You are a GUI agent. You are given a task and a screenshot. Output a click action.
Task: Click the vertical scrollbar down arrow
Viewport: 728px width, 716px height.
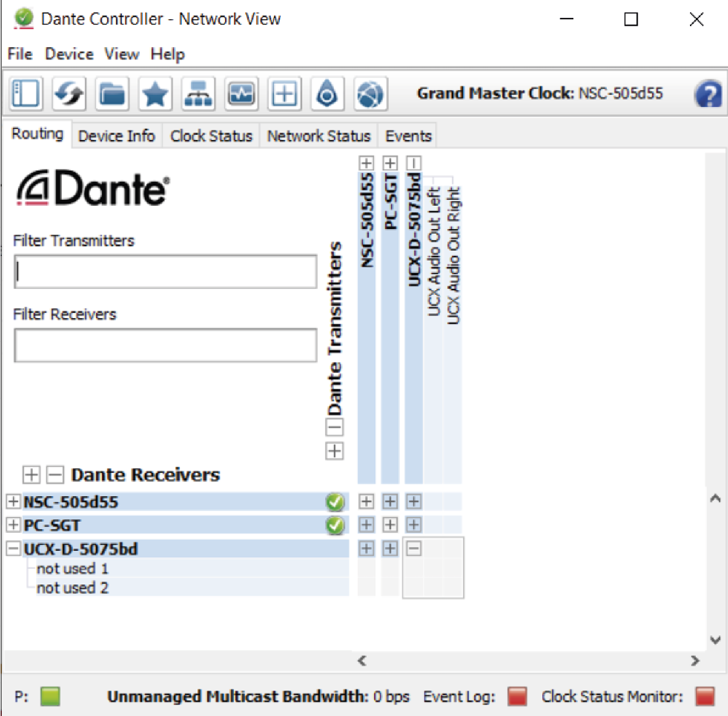point(716,640)
